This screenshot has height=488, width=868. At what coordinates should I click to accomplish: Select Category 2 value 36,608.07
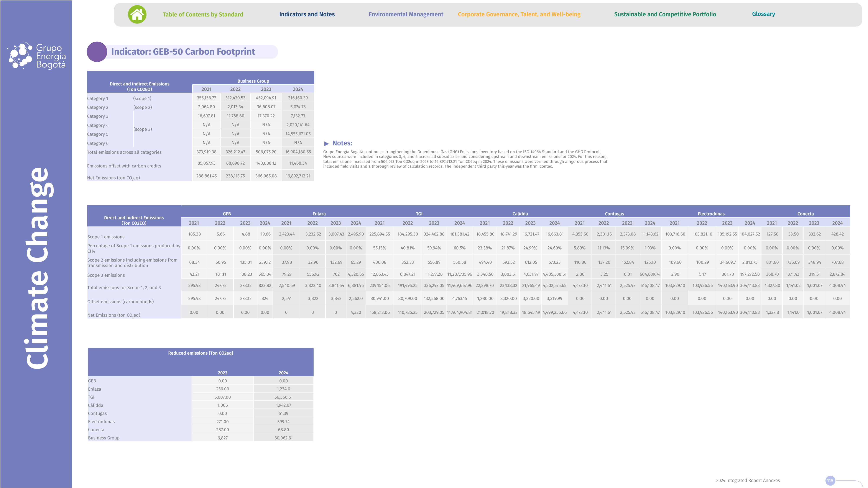pos(266,107)
